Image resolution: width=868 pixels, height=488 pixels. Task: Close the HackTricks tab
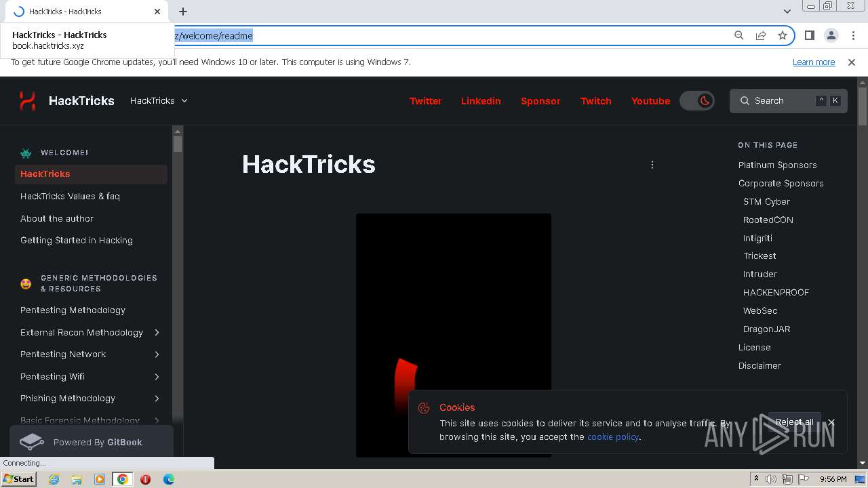tap(157, 12)
